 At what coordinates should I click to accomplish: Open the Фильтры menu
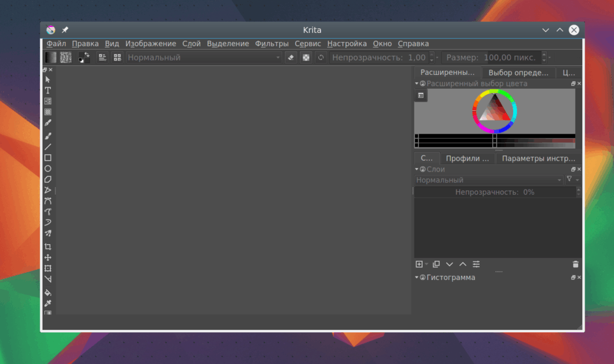coord(272,44)
